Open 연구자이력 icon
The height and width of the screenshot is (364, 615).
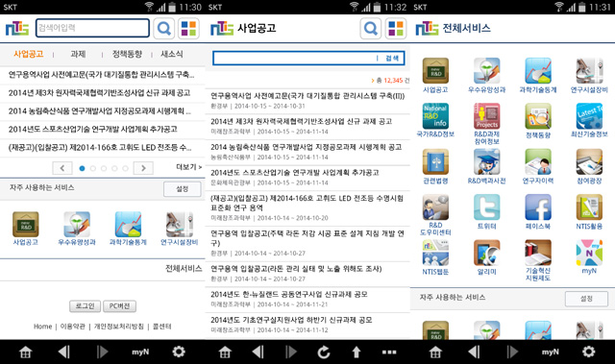pos(538,161)
